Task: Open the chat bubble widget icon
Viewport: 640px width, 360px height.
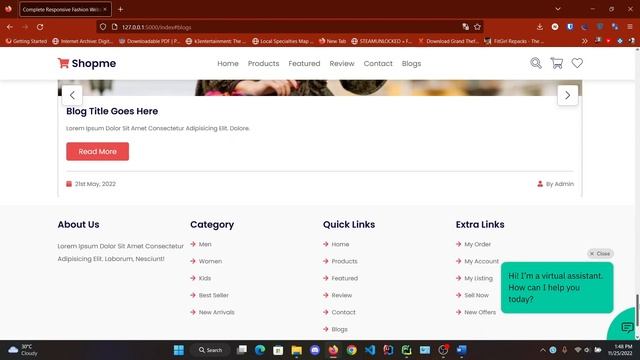Action: [x=627, y=327]
